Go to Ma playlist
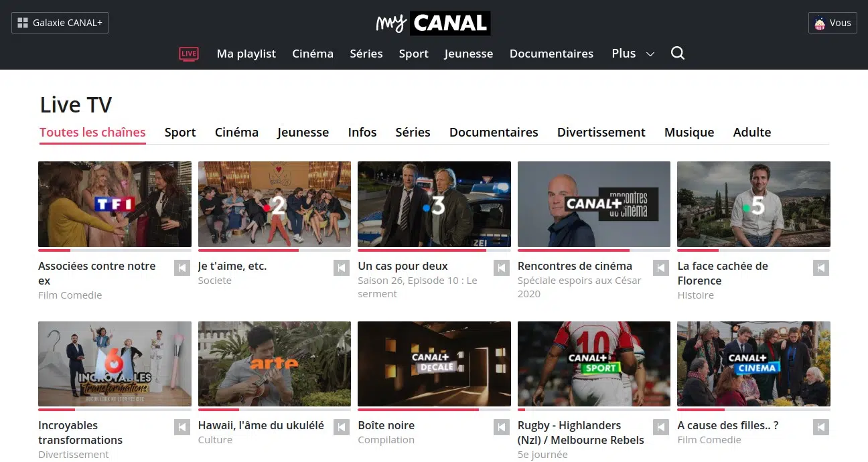This screenshot has height=462, width=868. pos(246,54)
